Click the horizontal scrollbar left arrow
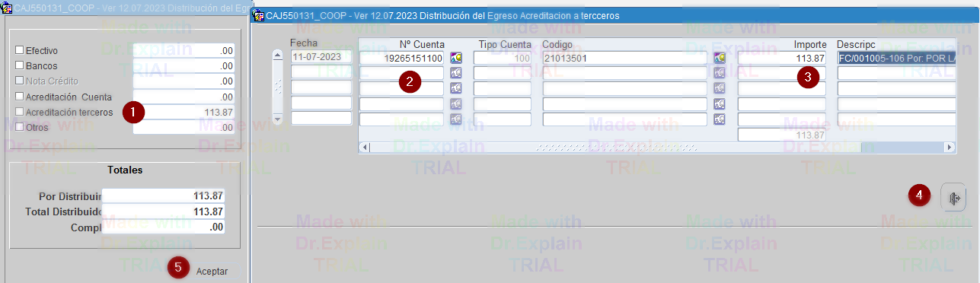Image resolution: width=980 pixels, height=283 pixels. click(365, 147)
